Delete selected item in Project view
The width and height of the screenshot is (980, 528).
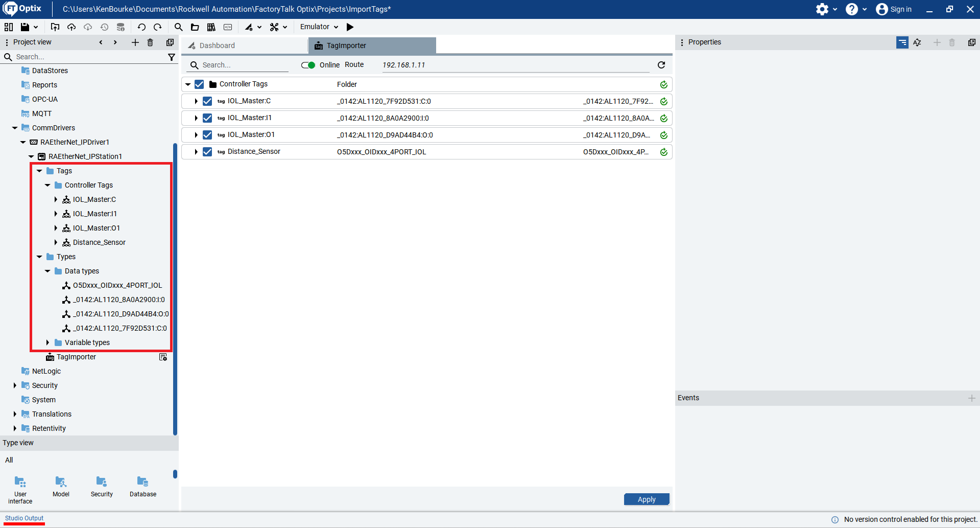[x=150, y=42]
